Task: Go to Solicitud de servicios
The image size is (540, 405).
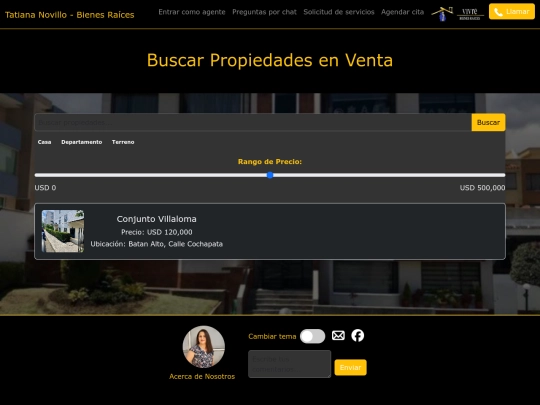Action: [339, 12]
